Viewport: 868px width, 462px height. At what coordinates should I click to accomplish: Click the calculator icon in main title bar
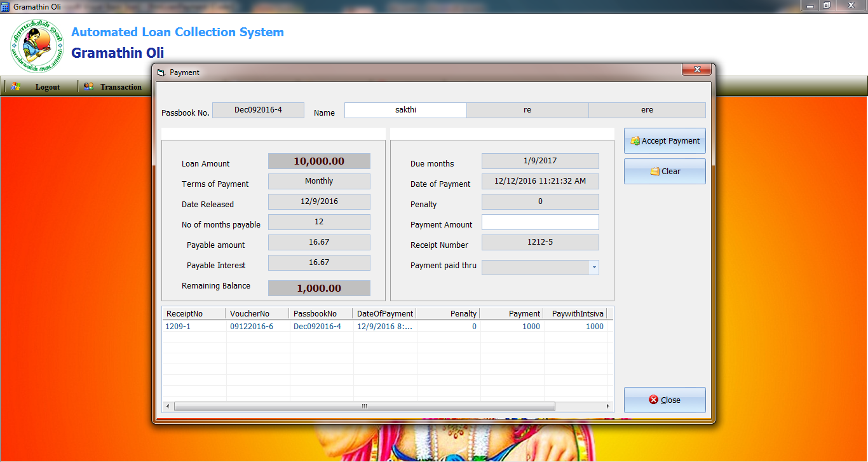[x=5, y=6]
